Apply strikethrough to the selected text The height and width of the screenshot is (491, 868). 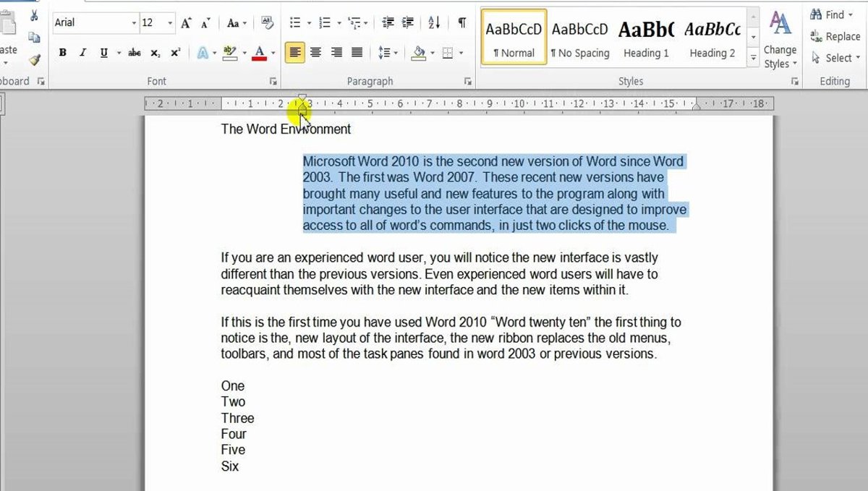(x=134, y=53)
